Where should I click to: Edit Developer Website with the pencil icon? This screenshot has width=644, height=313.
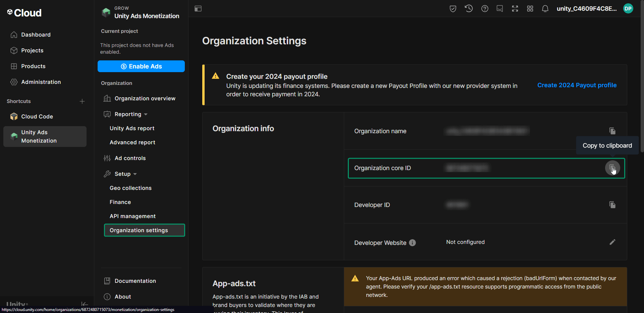(612, 242)
